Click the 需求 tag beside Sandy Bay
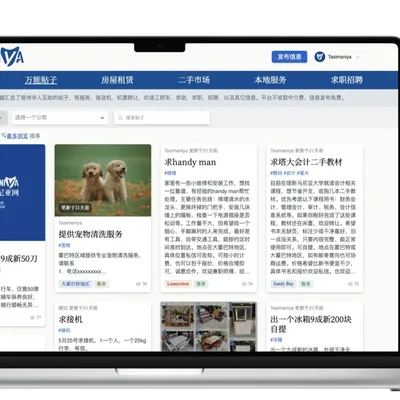400x400 pixels. click(306, 284)
